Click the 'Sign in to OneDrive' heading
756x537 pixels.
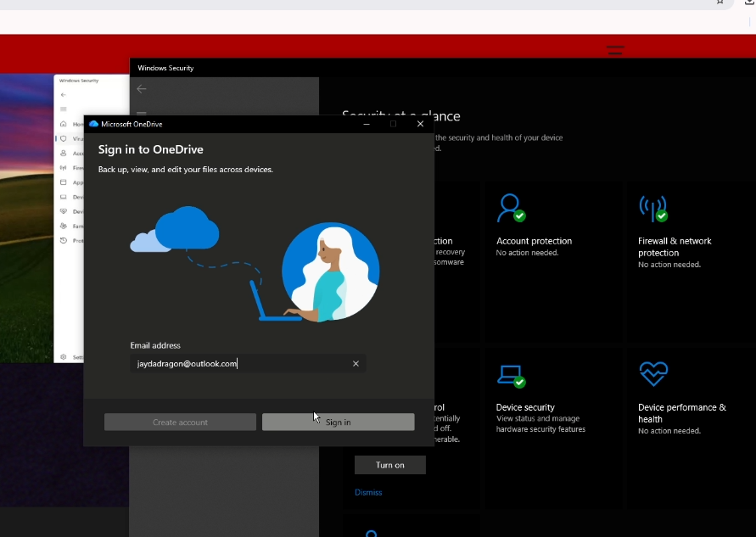pyautogui.click(x=150, y=149)
